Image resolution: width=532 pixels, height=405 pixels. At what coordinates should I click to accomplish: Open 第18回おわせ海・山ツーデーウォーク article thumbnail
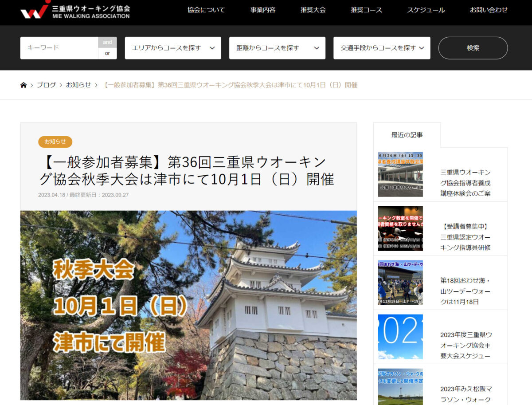[400, 283]
